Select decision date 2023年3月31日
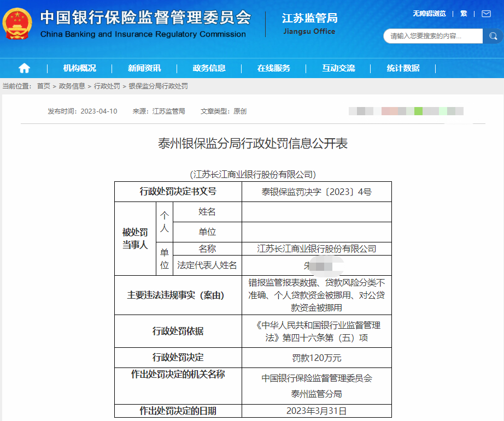 tap(317, 411)
